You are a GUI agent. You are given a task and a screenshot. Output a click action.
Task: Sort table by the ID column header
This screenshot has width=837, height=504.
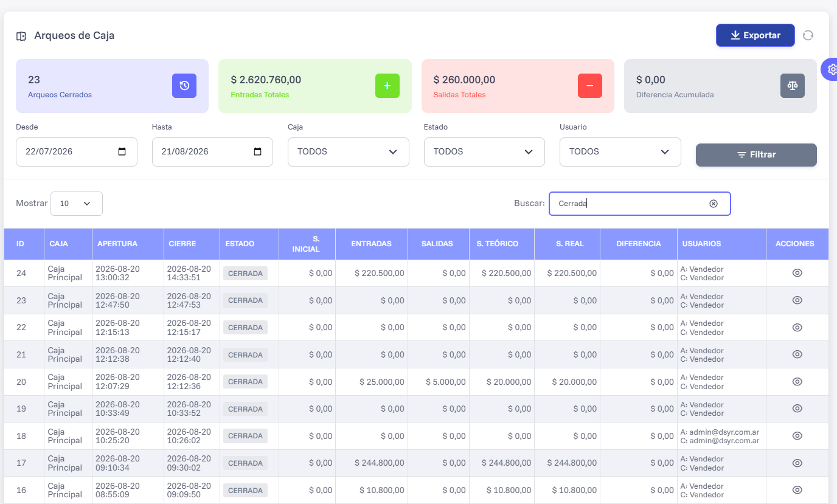[x=24, y=244]
